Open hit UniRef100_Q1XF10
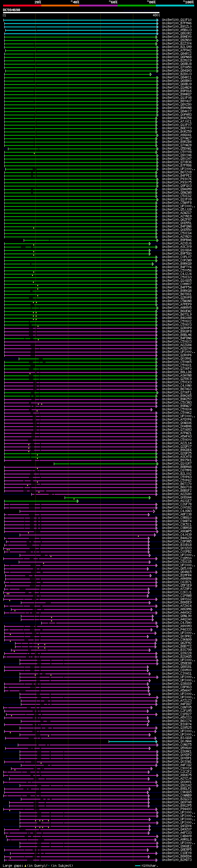The height and width of the screenshot is (868, 197). click(x=176, y=20)
